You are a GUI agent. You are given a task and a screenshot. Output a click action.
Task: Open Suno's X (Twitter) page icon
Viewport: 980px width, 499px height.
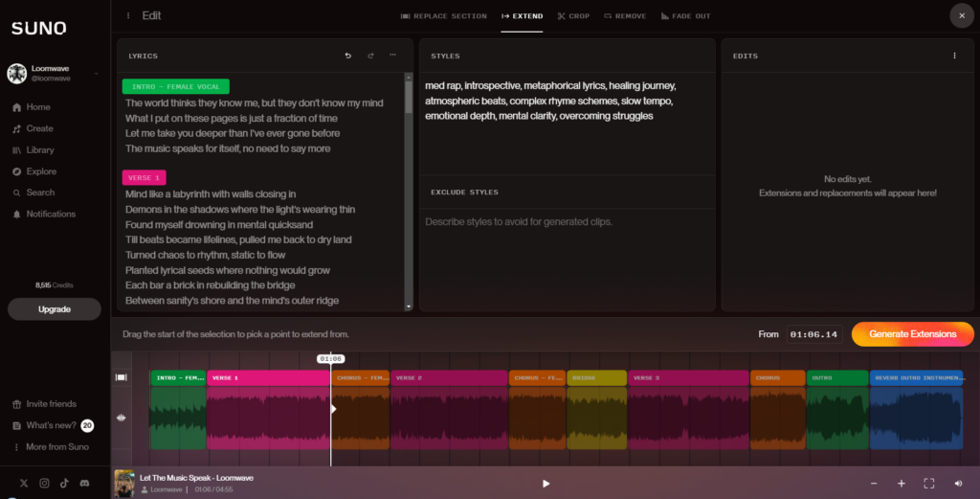(x=24, y=483)
